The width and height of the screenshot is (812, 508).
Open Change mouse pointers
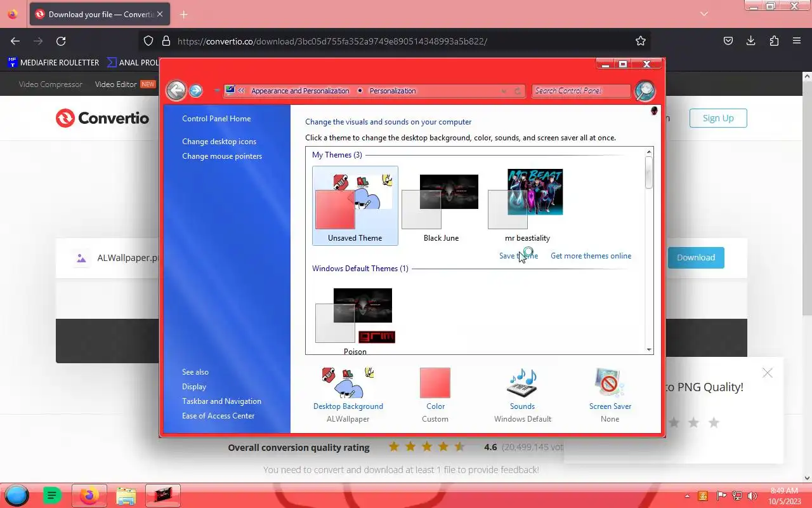tap(222, 156)
